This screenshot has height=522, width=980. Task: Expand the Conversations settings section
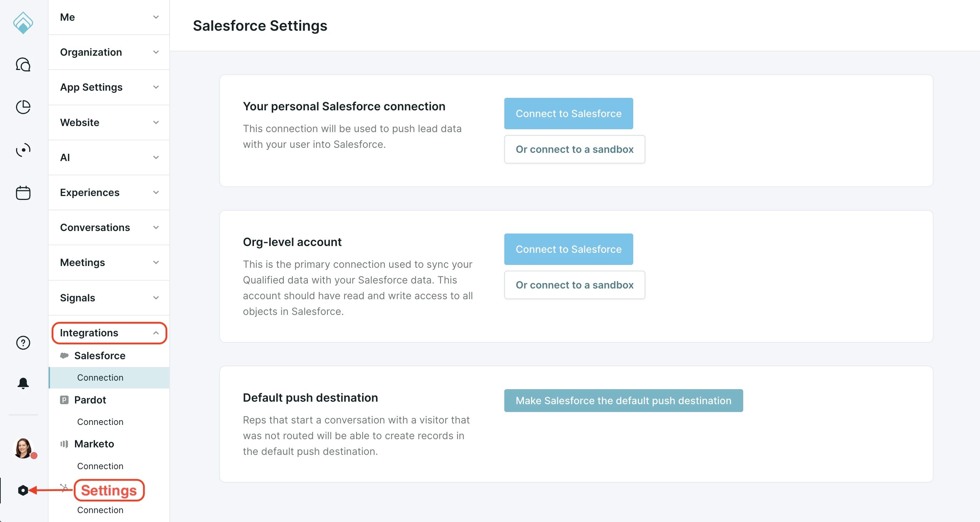click(109, 227)
